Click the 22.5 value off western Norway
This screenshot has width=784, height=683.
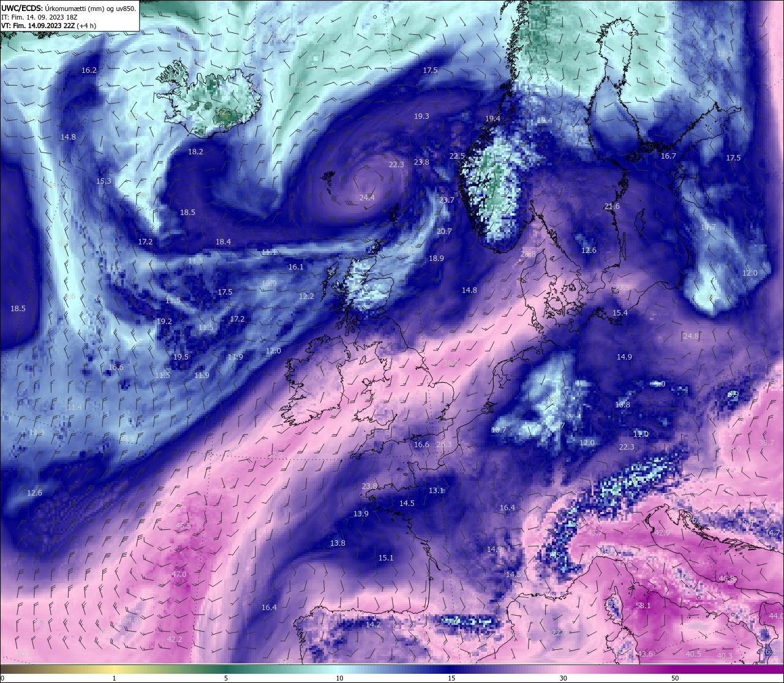pos(457,156)
